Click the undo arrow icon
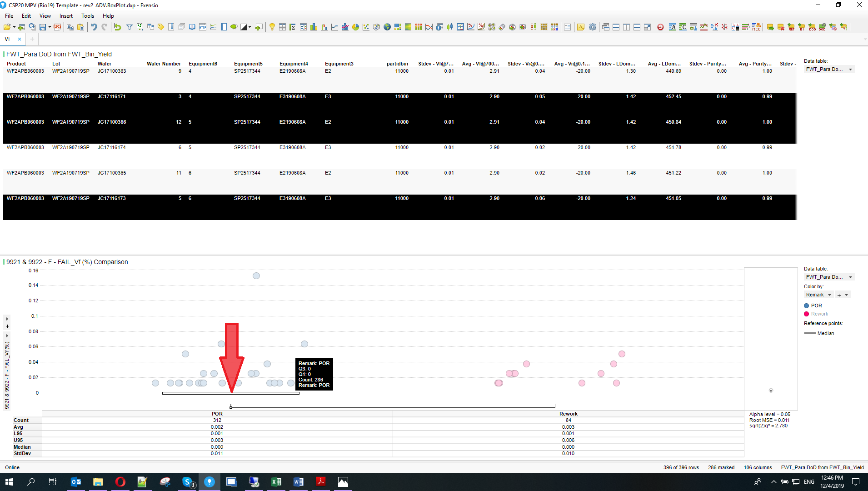The height and width of the screenshot is (491, 868). tap(94, 27)
